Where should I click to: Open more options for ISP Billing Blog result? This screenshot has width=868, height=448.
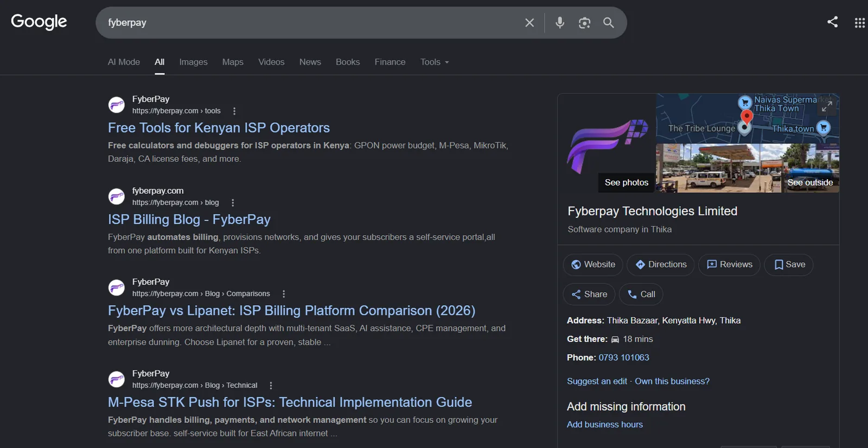(x=233, y=203)
